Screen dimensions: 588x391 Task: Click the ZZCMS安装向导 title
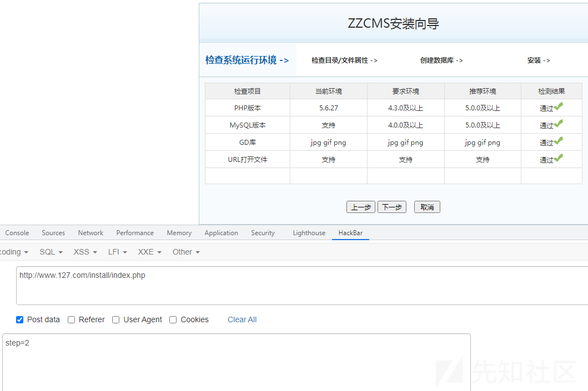click(393, 23)
